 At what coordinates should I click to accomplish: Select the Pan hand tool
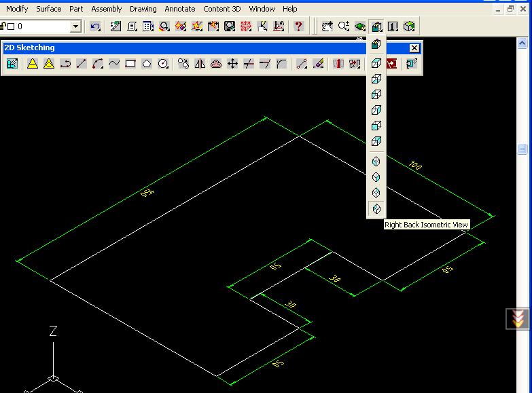tap(327, 26)
